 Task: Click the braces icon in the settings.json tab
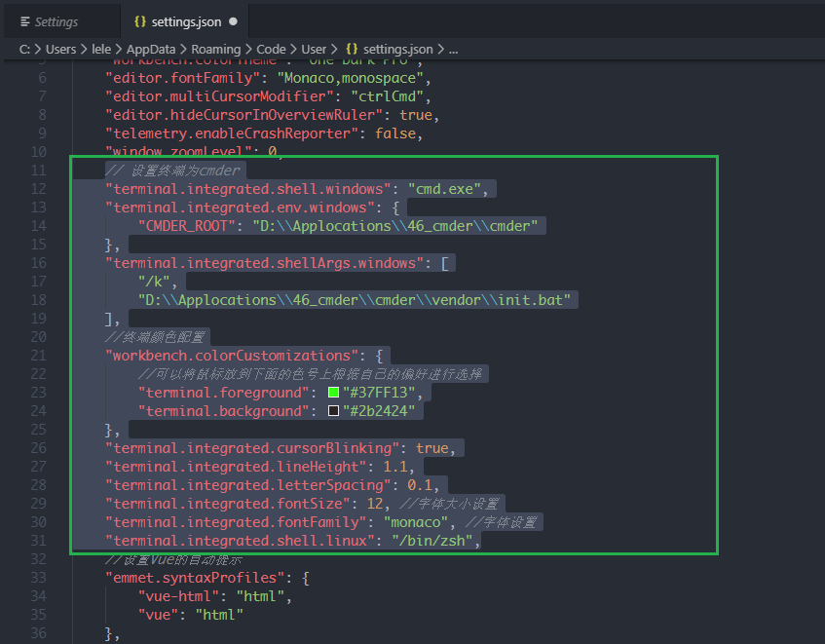click(x=140, y=21)
